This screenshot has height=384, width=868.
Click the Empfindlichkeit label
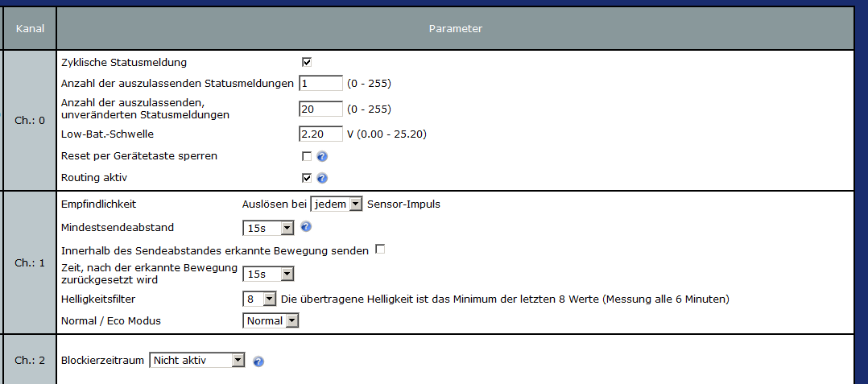[98, 204]
